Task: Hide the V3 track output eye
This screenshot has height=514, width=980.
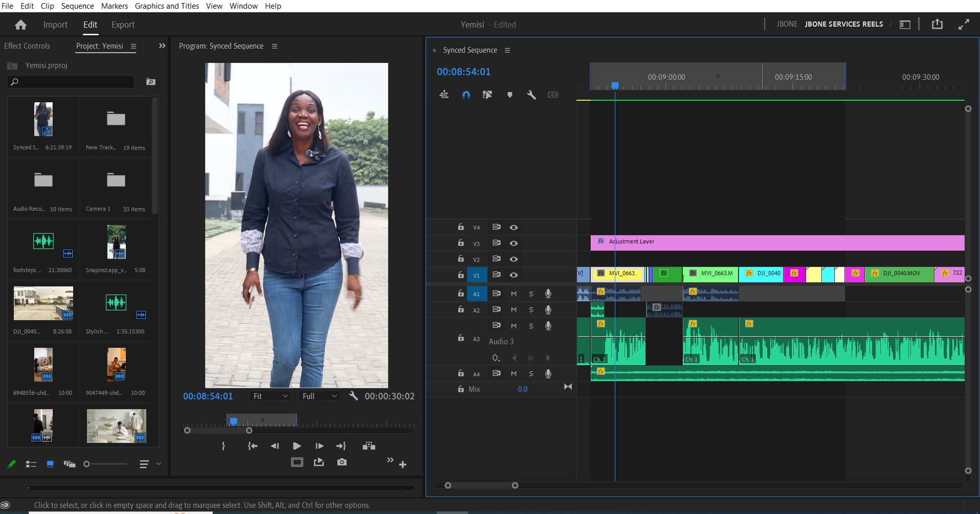Action: pyautogui.click(x=514, y=243)
